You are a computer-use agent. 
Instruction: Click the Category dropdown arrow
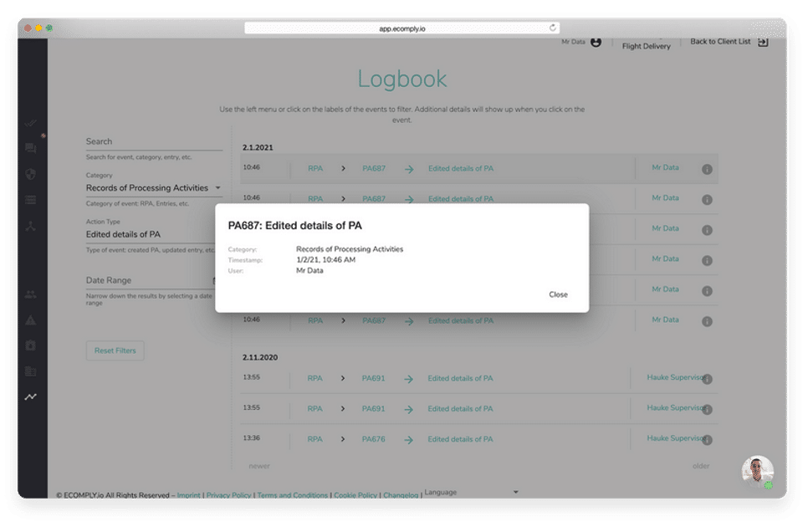218,188
